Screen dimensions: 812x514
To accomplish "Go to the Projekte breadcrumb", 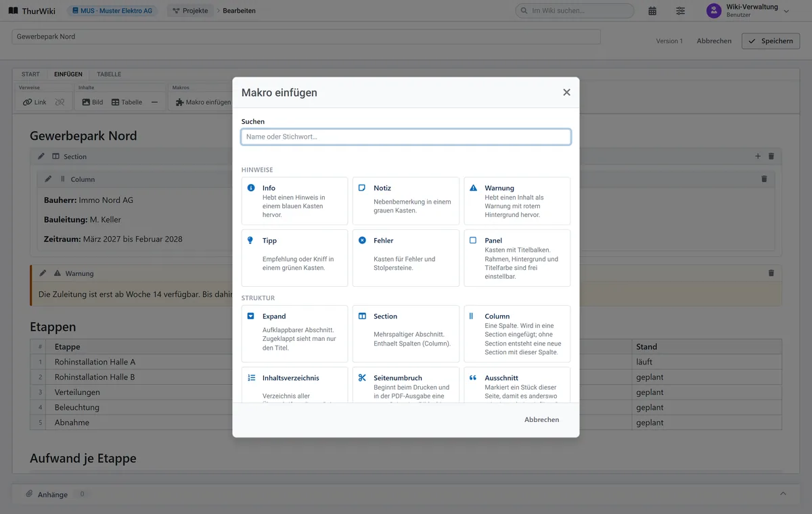I will 190,11.
